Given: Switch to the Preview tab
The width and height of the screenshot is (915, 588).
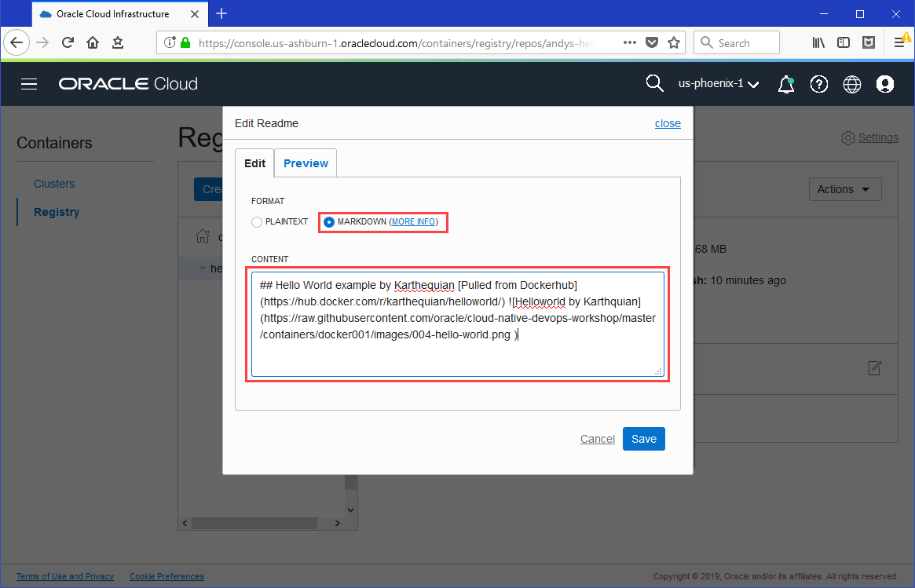Looking at the screenshot, I should [306, 163].
